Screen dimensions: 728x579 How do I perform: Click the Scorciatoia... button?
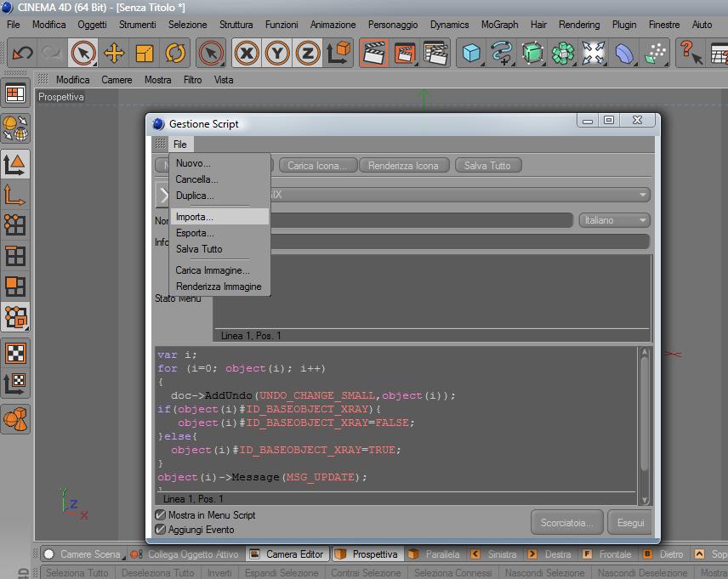tap(567, 523)
